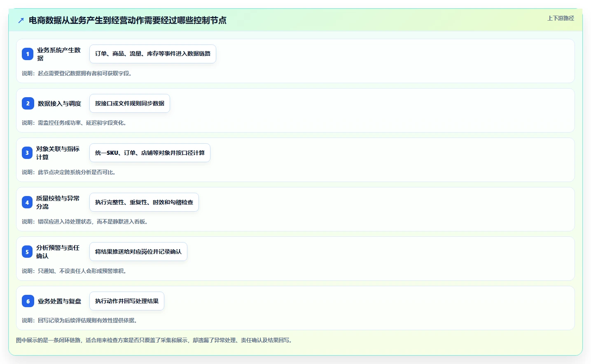Click the 统一SKU、订单、店铺等对象并按口径计算 chip
The image size is (591, 364).
pos(150,153)
